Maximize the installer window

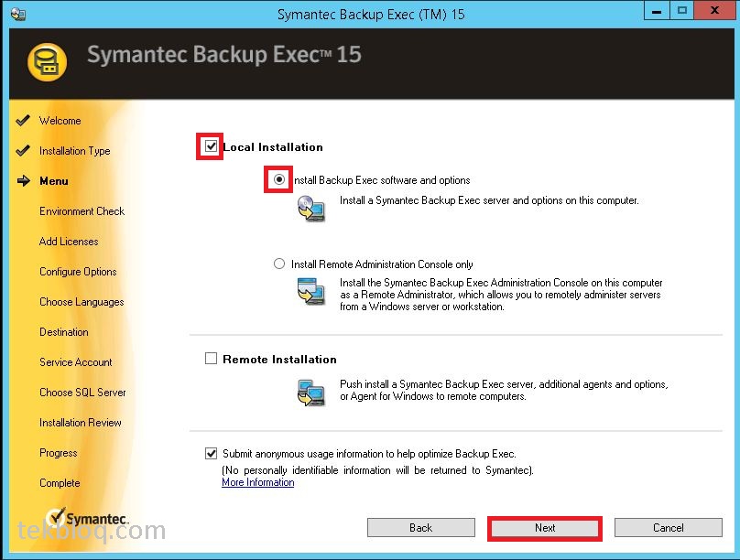tap(682, 11)
